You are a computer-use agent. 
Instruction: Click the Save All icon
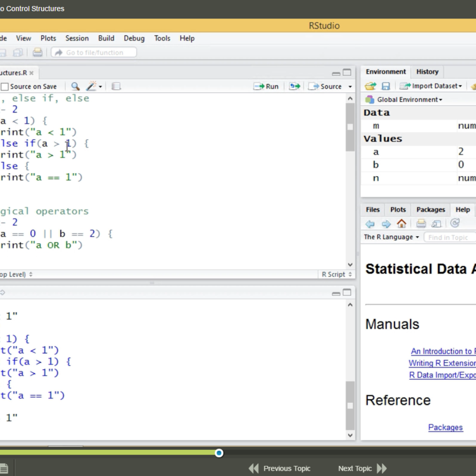click(x=18, y=53)
